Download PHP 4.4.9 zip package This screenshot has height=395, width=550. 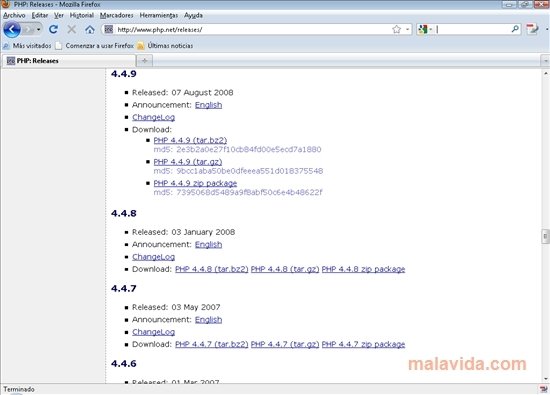195,183
